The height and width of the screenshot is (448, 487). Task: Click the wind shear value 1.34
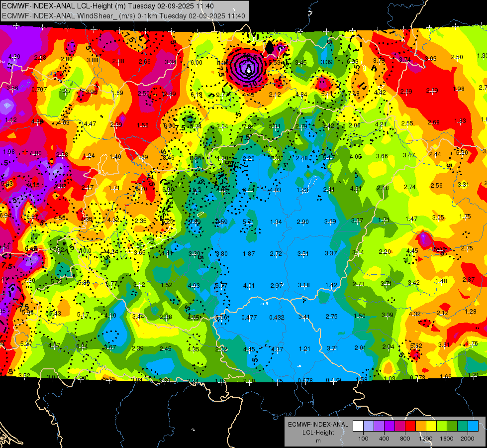(x=276, y=222)
